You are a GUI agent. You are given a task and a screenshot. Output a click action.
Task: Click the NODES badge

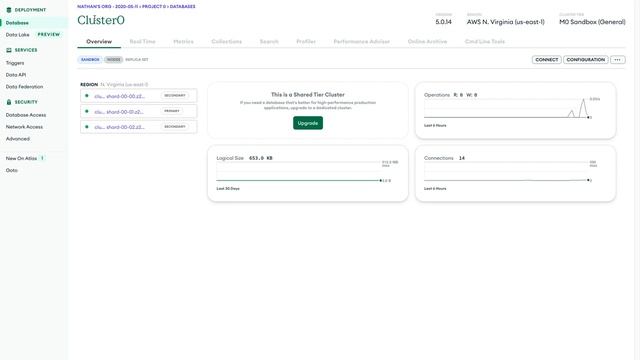pyautogui.click(x=113, y=60)
